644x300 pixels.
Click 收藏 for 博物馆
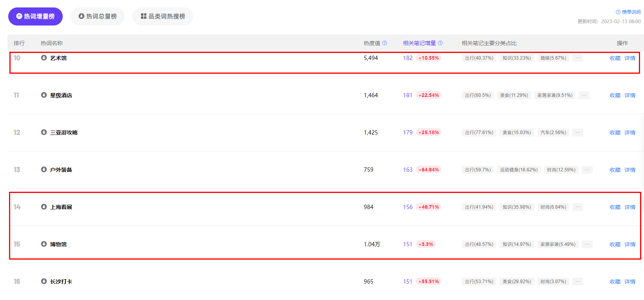click(615, 244)
